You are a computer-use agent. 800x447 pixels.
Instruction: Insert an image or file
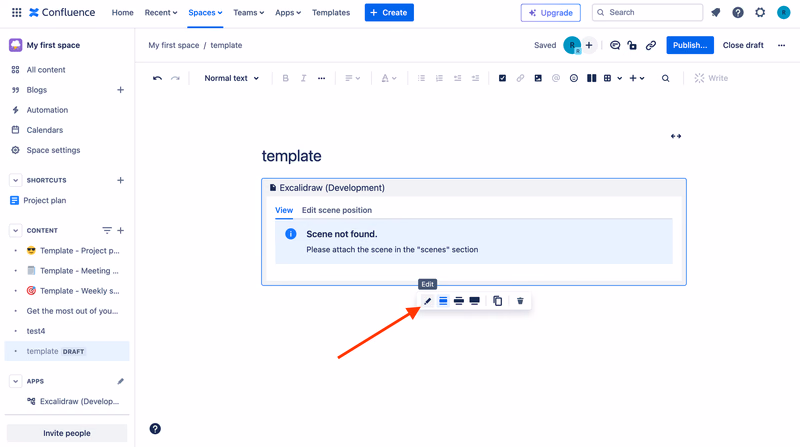[x=538, y=78]
